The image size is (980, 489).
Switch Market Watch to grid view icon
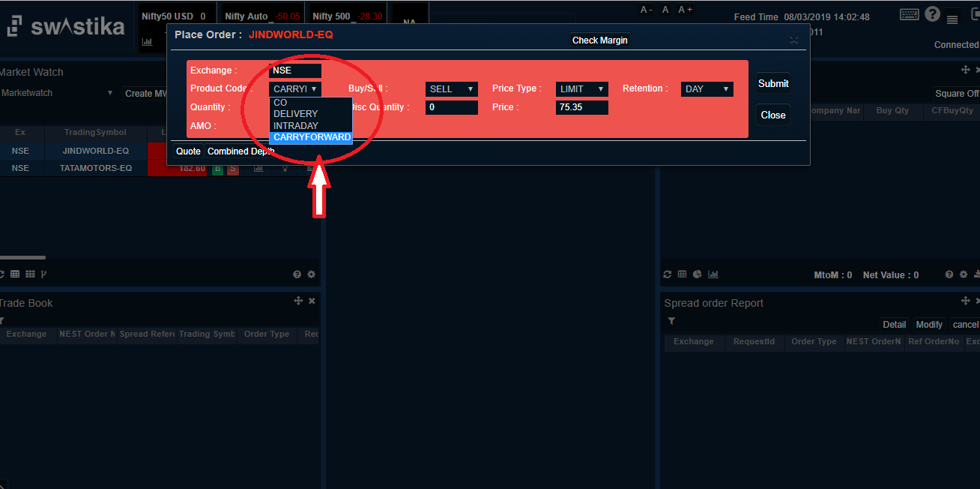point(16,274)
